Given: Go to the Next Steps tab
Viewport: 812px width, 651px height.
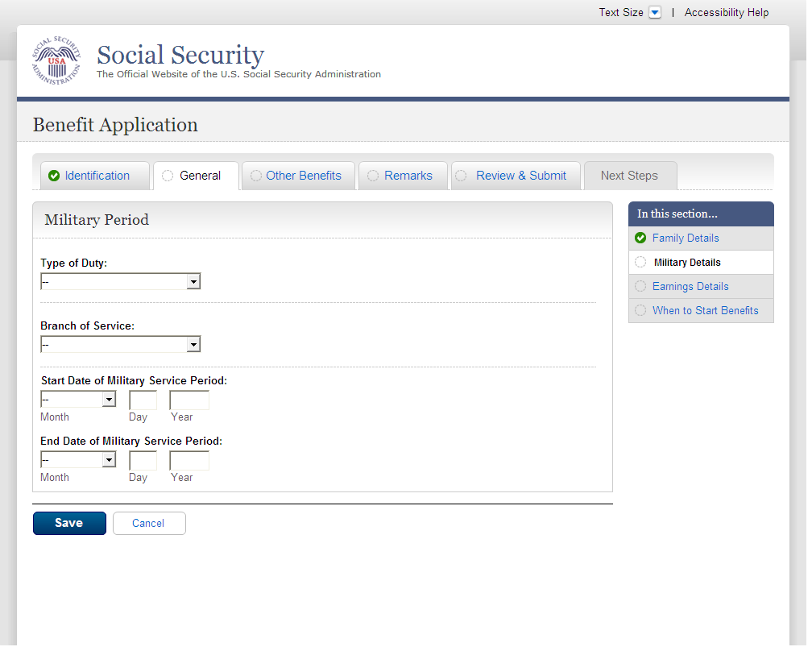Looking at the screenshot, I should click(629, 176).
